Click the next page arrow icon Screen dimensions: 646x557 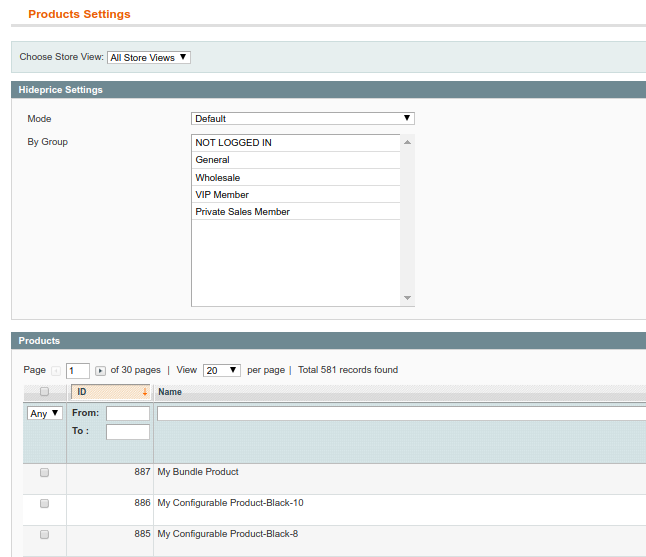[x=100, y=371]
